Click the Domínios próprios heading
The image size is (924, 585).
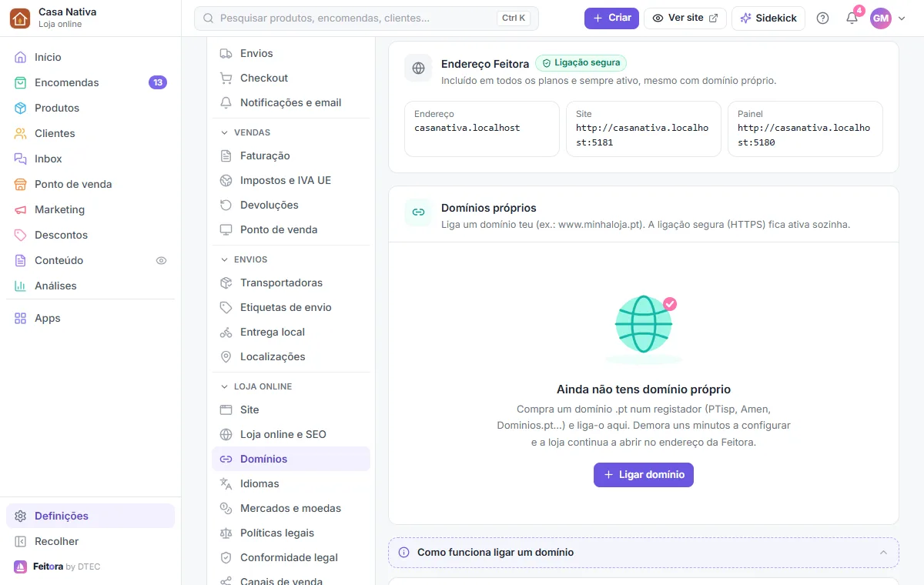pos(489,208)
